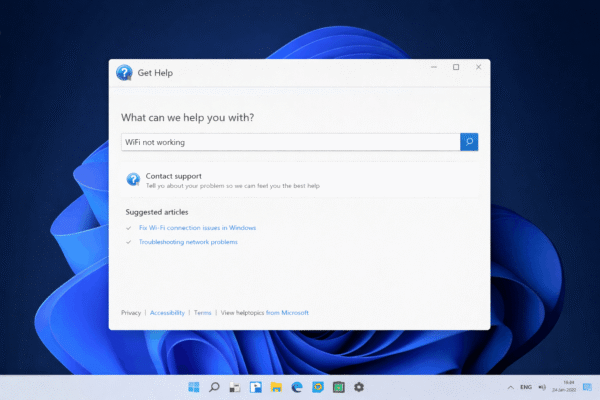The image size is (600, 400).
Task: Click the Get Help question mark logo
Action: point(124,72)
